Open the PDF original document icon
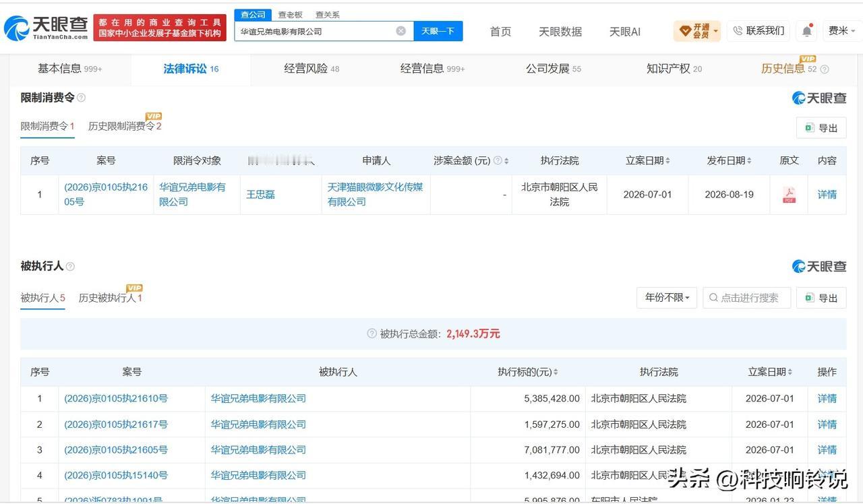The width and height of the screenshot is (863, 504). pyautogui.click(x=789, y=195)
